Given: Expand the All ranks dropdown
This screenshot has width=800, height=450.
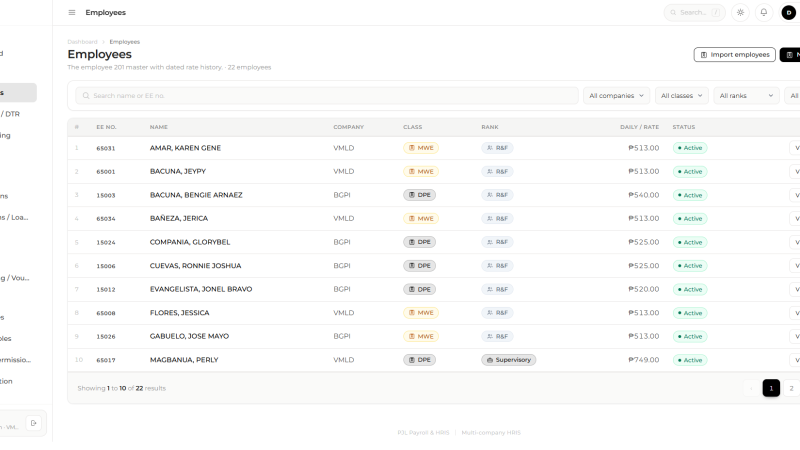Looking at the screenshot, I should [746, 95].
